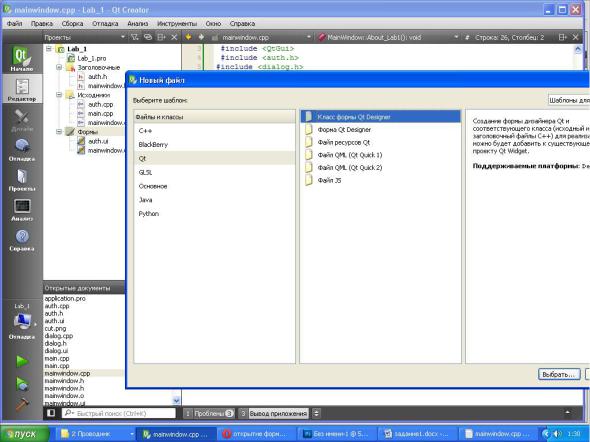Screen dimensions: 590x442
Task: Open the Проекты panel view dropdown
Action: tap(84, 37)
